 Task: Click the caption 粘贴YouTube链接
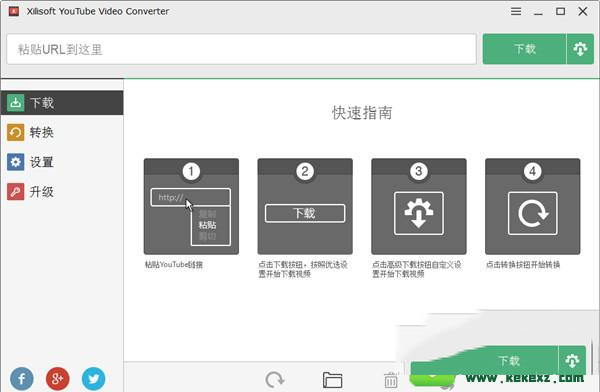174,265
